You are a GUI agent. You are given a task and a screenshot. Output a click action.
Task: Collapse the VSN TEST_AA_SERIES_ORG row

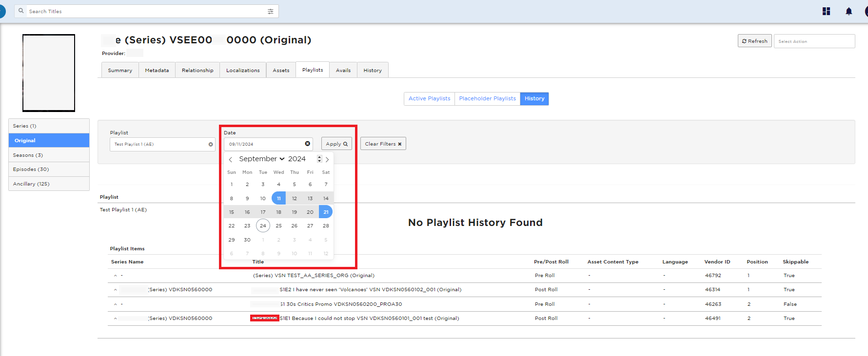[116, 276]
